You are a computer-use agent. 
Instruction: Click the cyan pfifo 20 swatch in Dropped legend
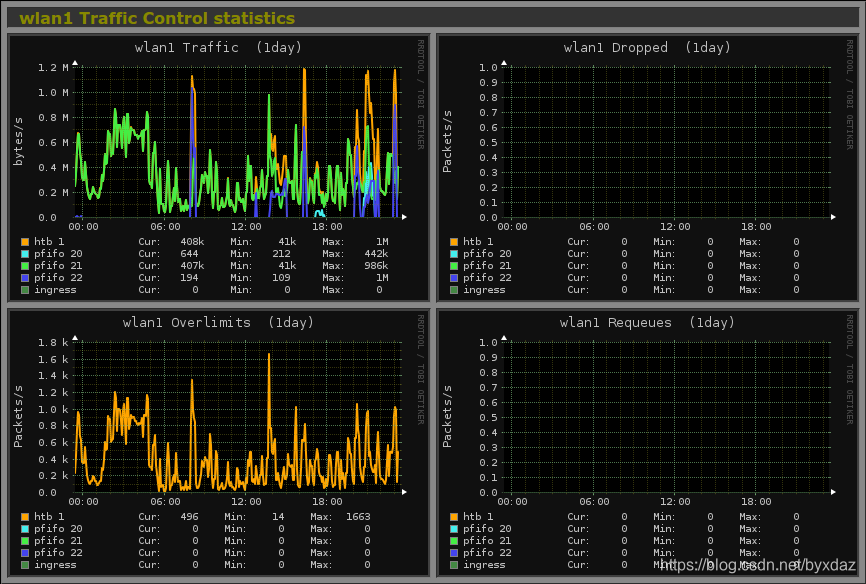point(454,254)
